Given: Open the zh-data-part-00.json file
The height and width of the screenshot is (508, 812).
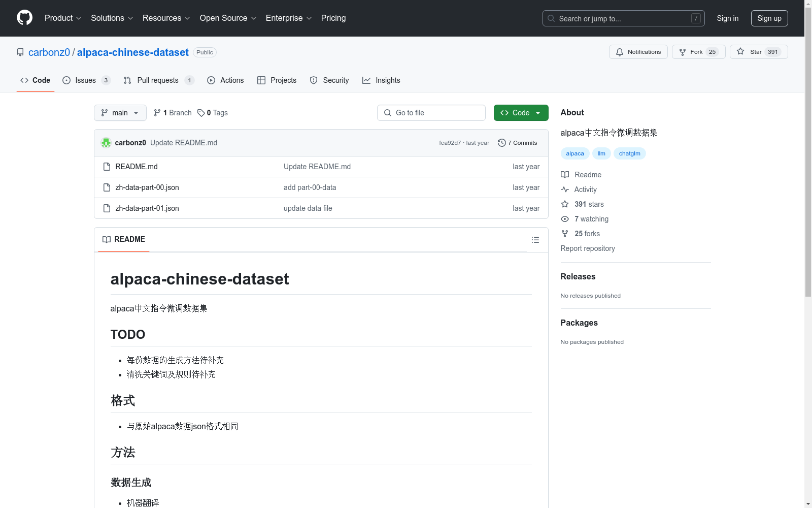Looking at the screenshot, I should click(x=147, y=187).
